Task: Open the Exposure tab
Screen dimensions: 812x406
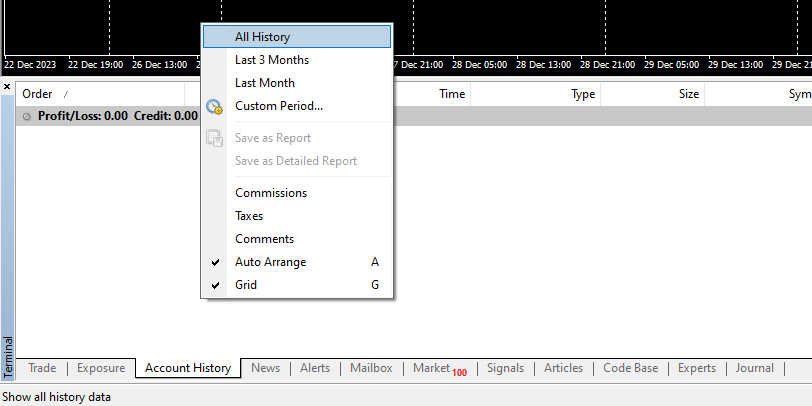Action: pos(100,368)
